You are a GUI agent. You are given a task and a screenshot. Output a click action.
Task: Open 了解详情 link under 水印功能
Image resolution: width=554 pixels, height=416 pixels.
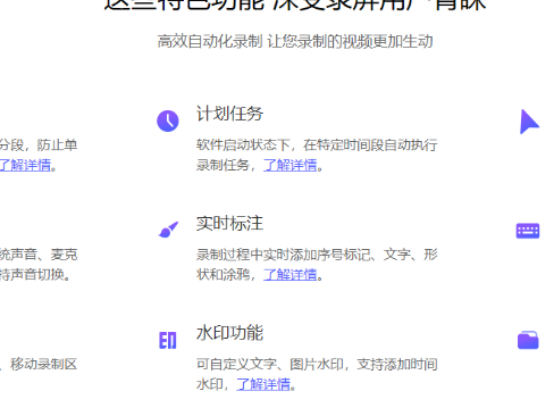(264, 384)
